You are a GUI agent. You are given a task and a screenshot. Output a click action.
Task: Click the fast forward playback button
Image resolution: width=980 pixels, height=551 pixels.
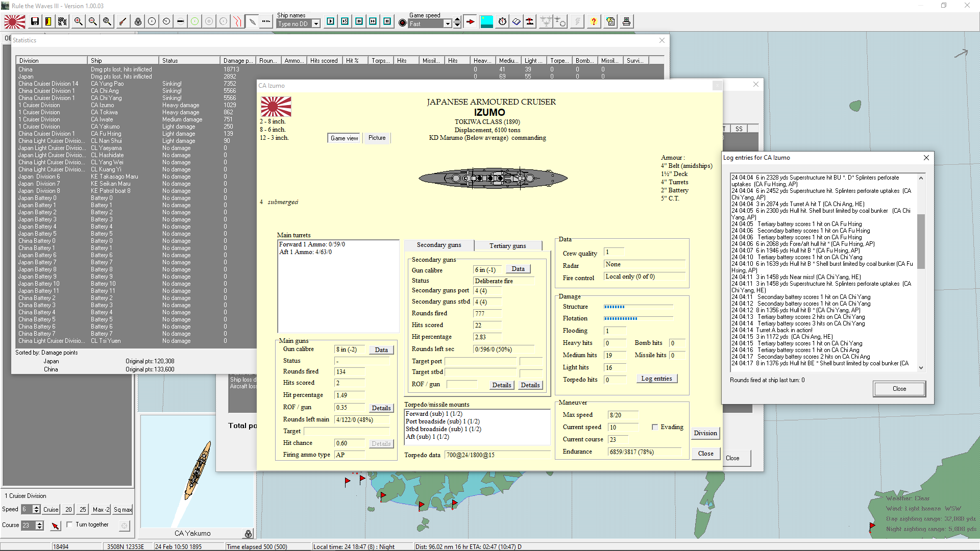[373, 21]
